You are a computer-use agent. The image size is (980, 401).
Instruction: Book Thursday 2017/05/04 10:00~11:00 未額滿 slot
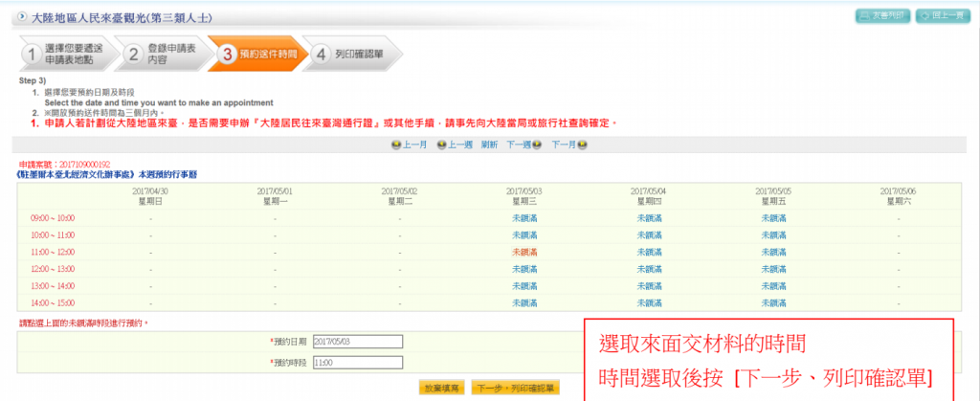tap(649, 235)
